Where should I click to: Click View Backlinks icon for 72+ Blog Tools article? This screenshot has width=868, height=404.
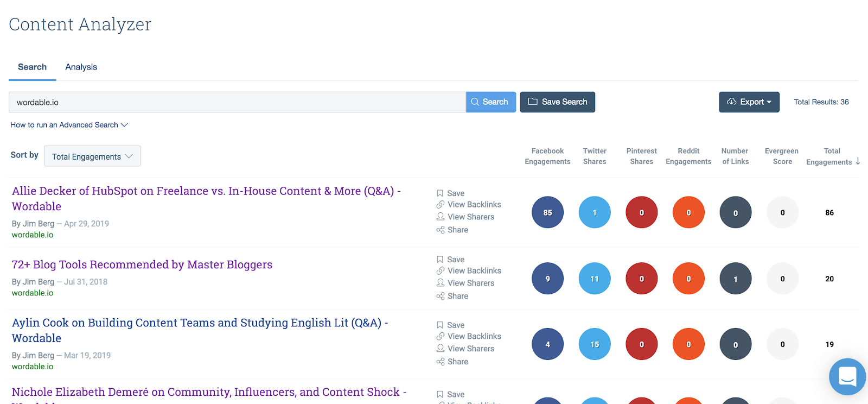click(x=441, y=271)
